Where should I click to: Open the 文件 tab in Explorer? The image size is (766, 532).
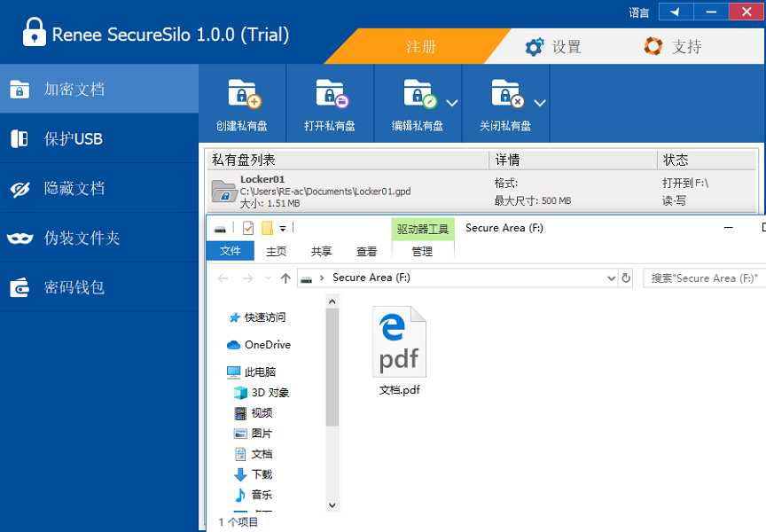click(231, 251)
